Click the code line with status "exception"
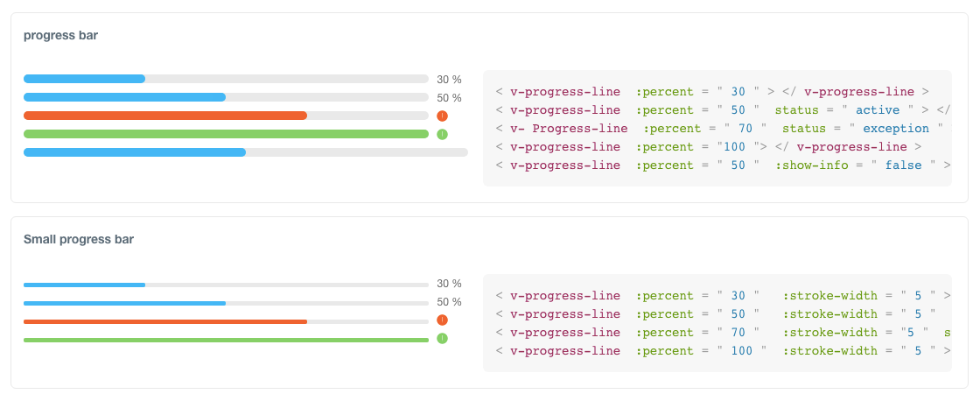 tap(717, 129)
